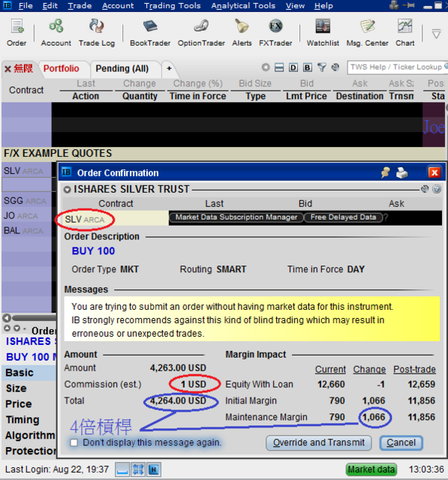The width and height of the screenshot is (448, 480).
Task: Print the Order Confirmation dialog
Action: 401,172
